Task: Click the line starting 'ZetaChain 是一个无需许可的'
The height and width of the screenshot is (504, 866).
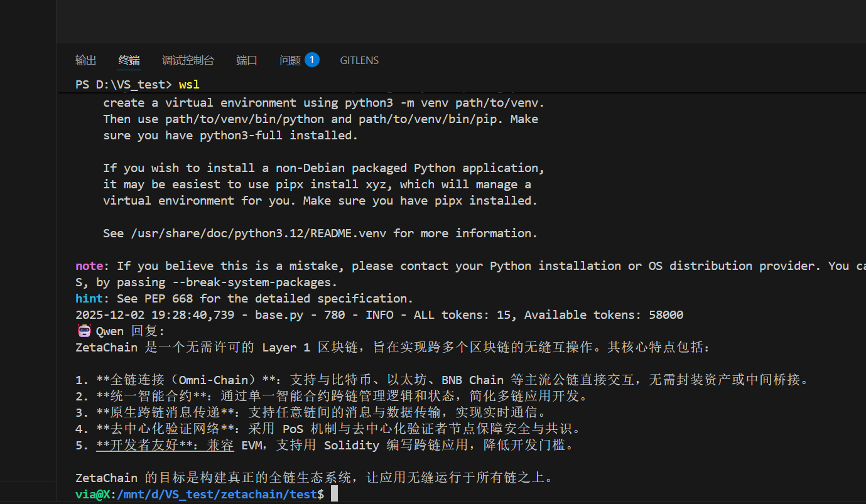Action: click(392, 348)
